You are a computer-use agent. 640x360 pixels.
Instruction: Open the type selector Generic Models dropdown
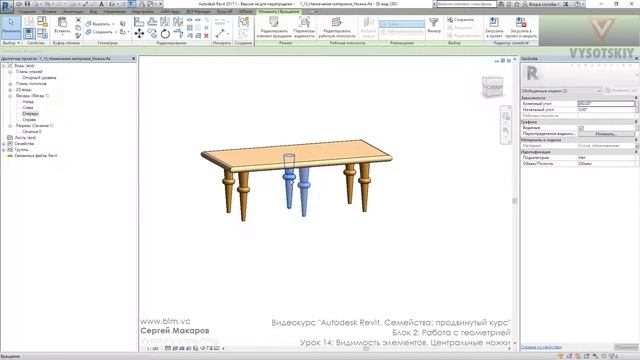[561, 91]
